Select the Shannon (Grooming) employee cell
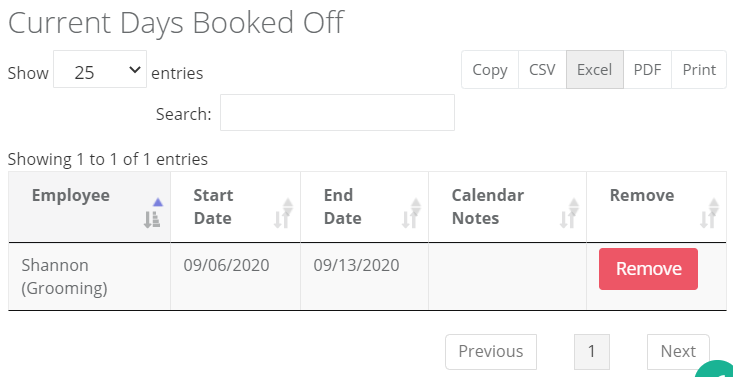 tap(89, 276)
